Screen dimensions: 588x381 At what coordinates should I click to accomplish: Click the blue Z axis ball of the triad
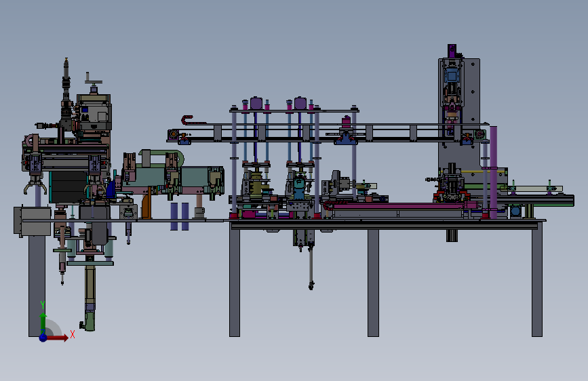[43, 338]
